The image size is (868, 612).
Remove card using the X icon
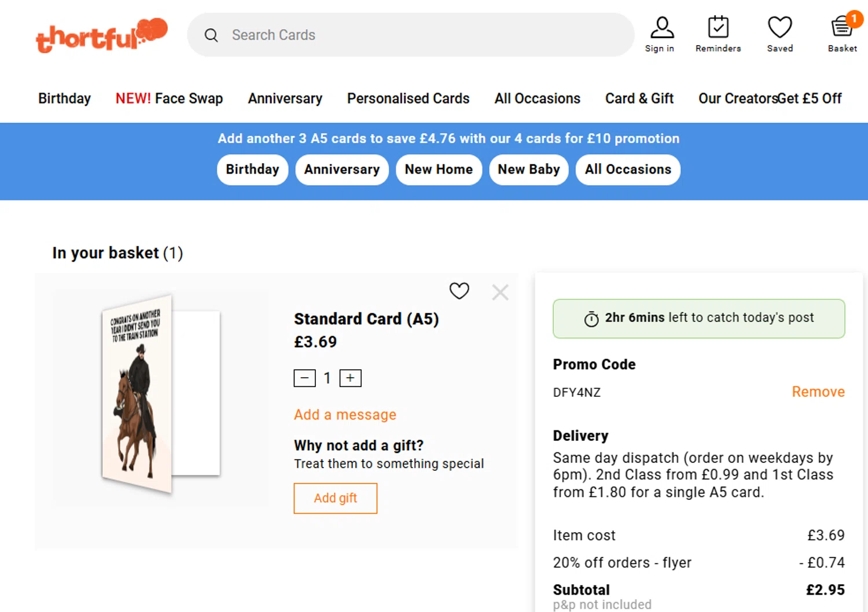click(x=500, y=292)
